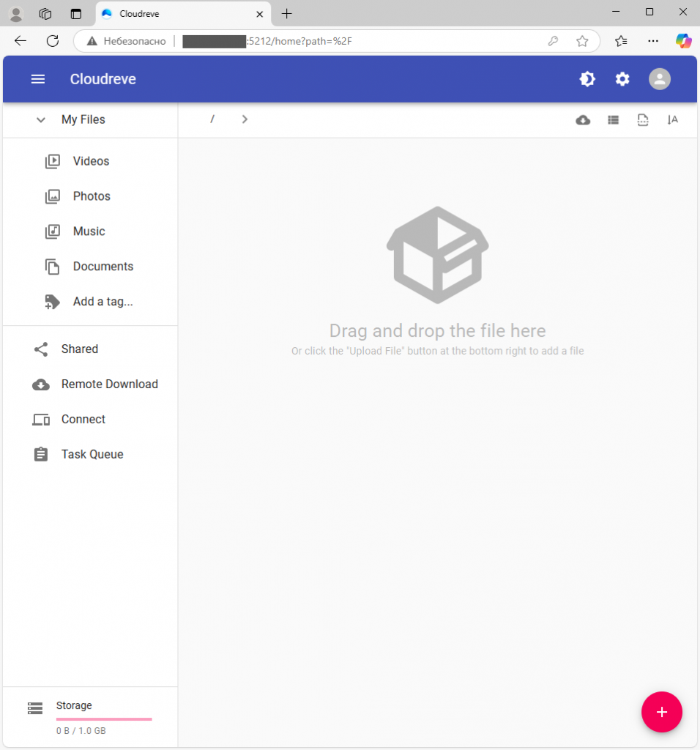Screen dimensions: 700x750
Task: Click the root slash breadcrumb
Action: (x=212, y=119)
